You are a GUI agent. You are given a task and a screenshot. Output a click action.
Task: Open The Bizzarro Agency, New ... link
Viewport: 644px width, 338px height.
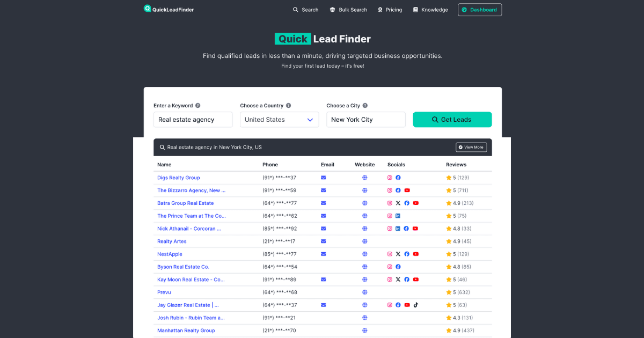[x=192, y=190]
